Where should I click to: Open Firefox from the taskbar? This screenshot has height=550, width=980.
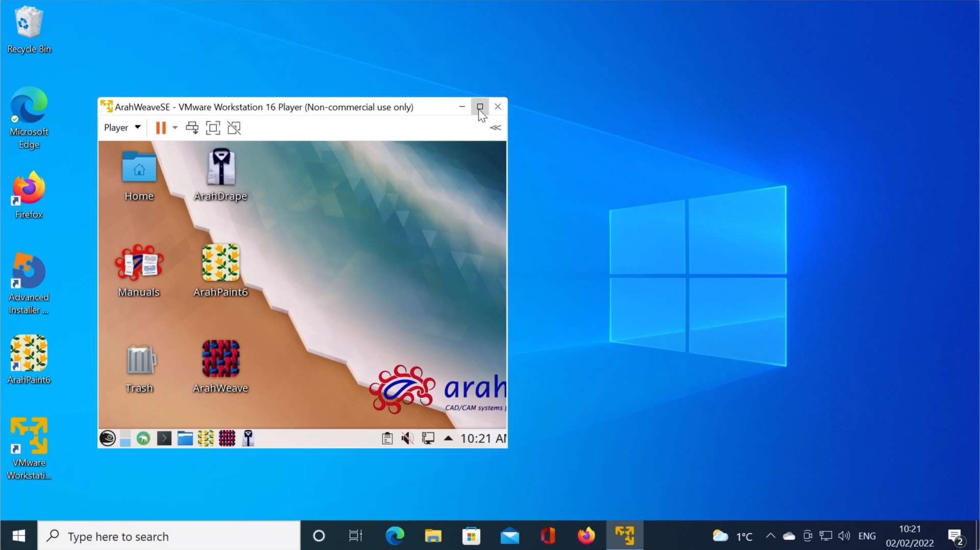tap(586, 536)
